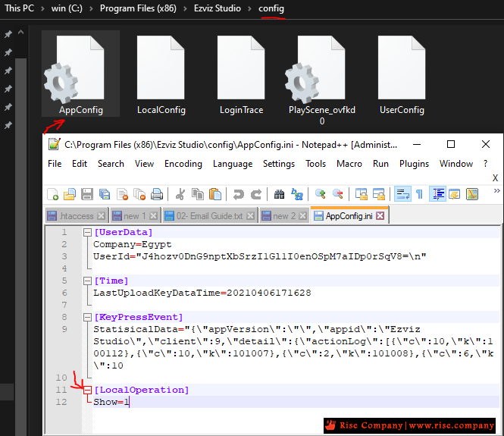Expand the toolbar overflow chevron
The width and height of the screenshot is (504, 436).
pyautogui.click(x=497, y=190)
